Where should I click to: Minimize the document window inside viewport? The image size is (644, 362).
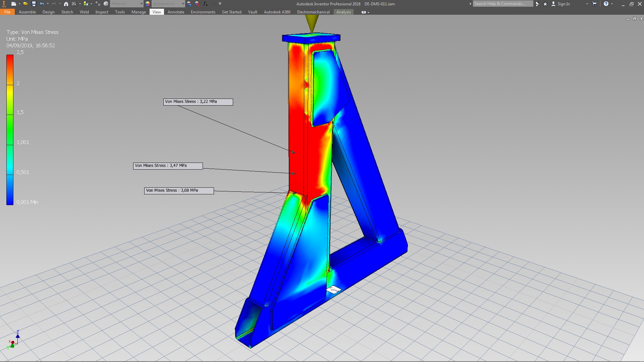(628, 19)
